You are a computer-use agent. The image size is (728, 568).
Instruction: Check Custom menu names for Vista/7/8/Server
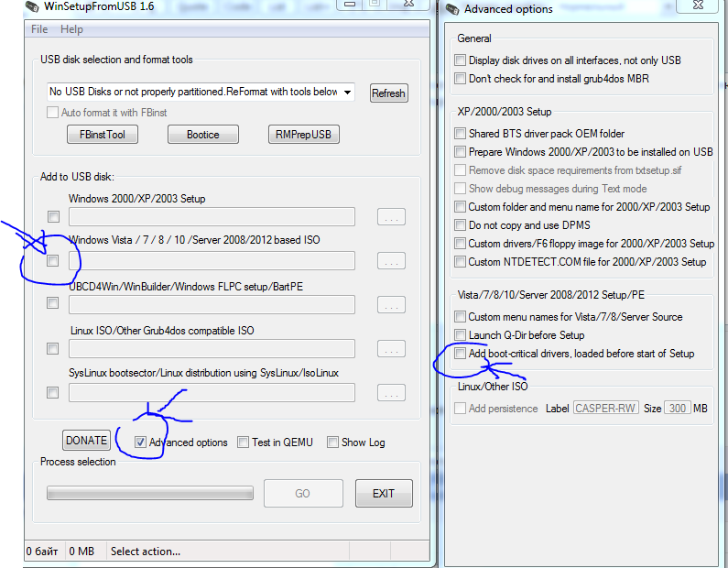(x=460, y=317)
